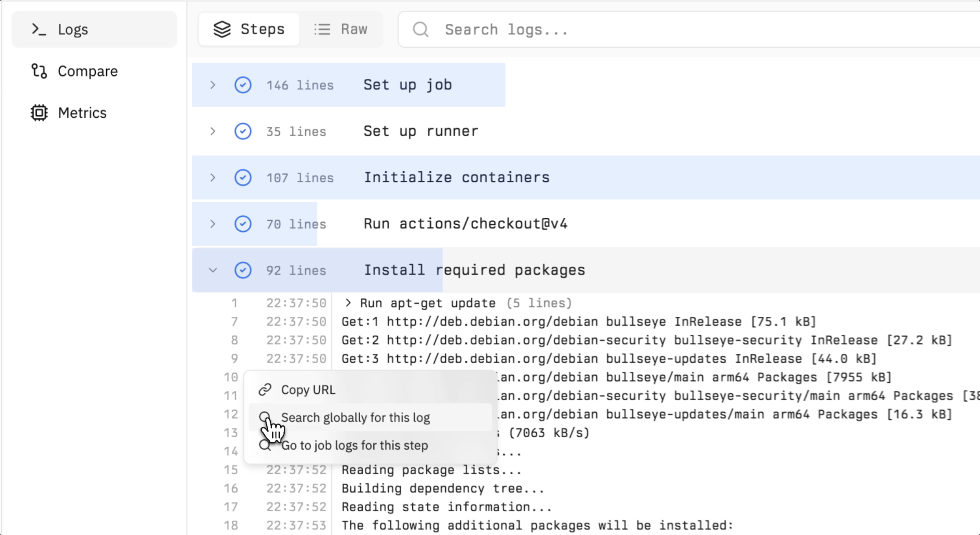Screen dimensions: 980x535
Task: Select the Compare branch icon
Action: pyautogui.click(x=39, y=71)
